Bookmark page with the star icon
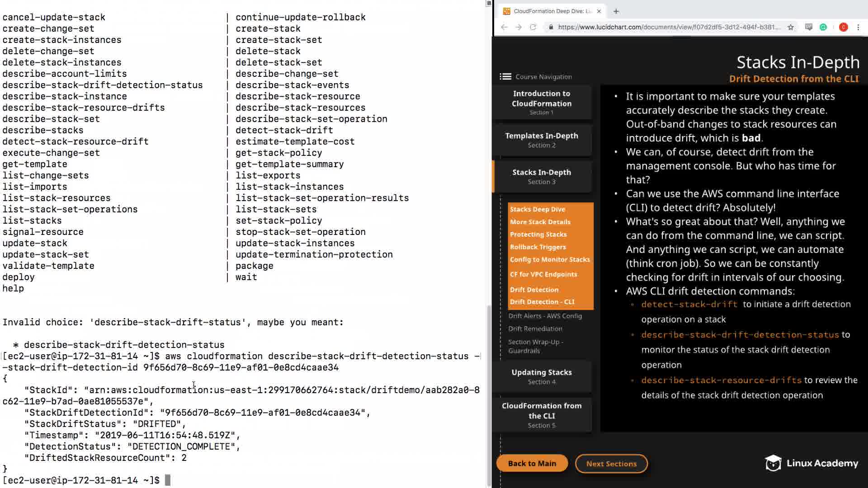 pyautogui.click(x=791, y=27)
